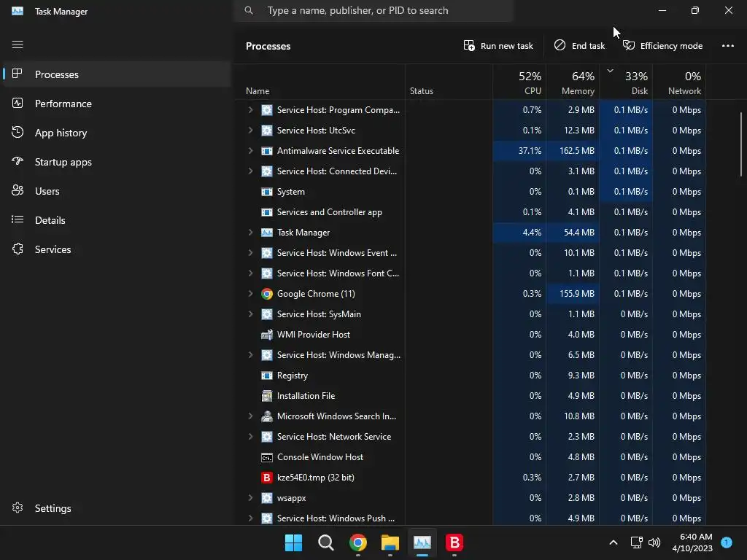The image size is (747, 560).
Task: Click the Settings gear icon
Action: click(x=18, y=507)
